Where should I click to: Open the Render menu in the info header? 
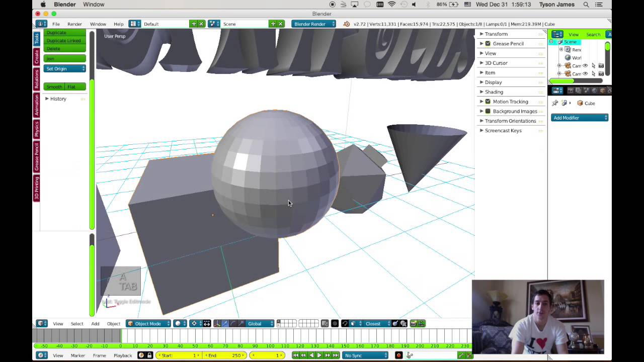coord(74,24)
